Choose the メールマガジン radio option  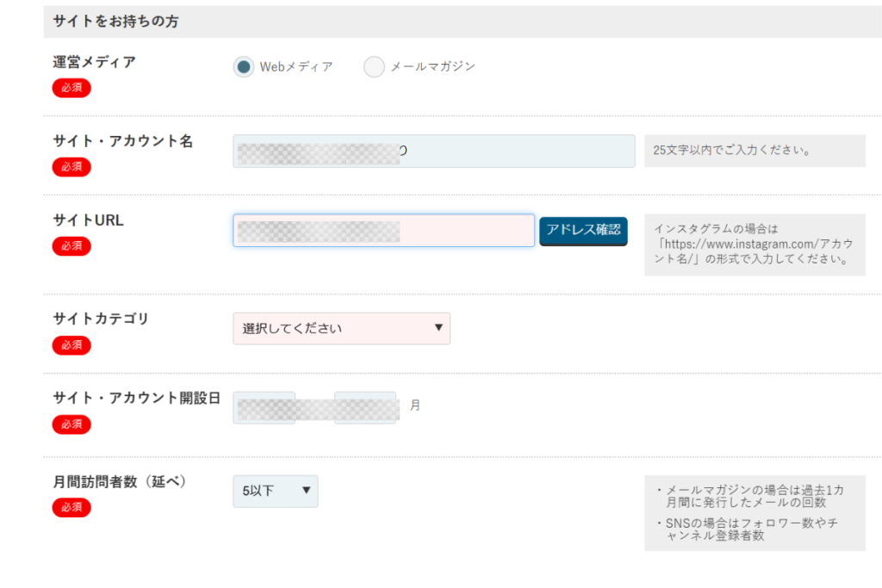tap(374, 67)
